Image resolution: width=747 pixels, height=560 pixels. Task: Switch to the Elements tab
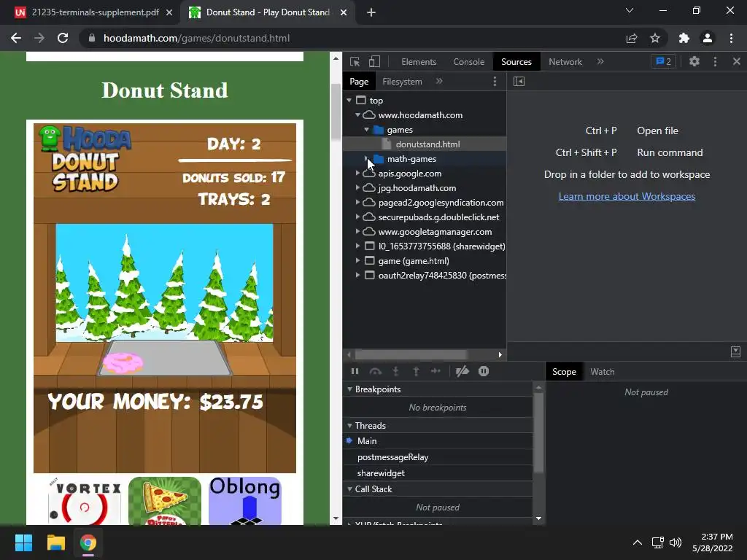pos(419,62)
